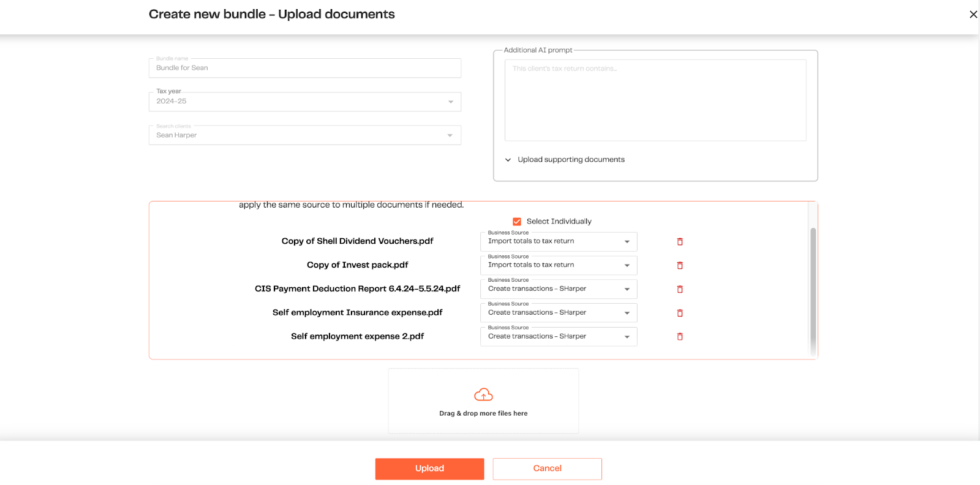Image resolution: width=980 pixels, height=485 pixels.
Task: Select Copy of Invest pack.pdf filename
Action: (357, 265)
